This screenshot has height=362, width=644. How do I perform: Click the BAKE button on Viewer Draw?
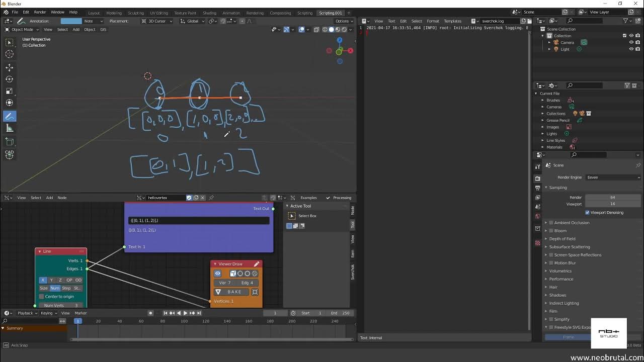tap(232, 292)
